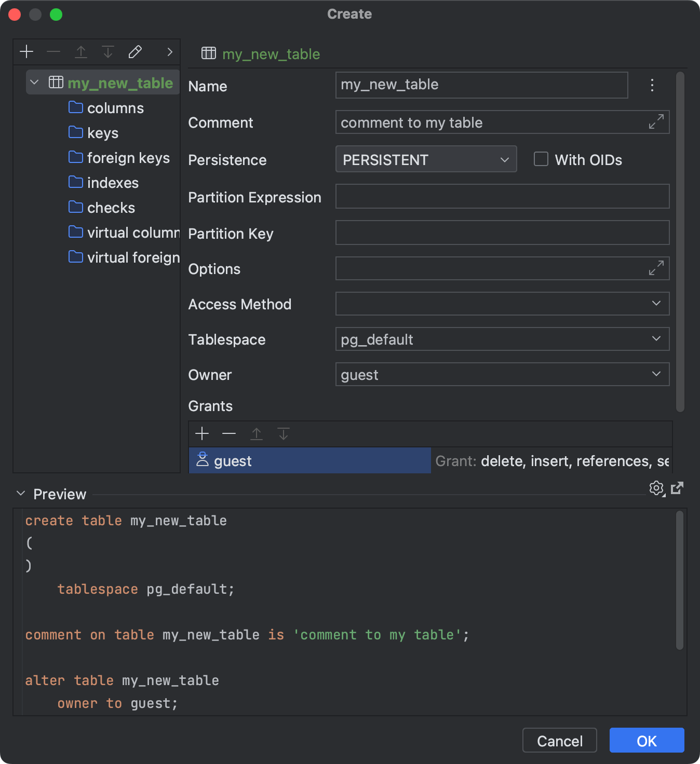Open the Owner dropdown
This screenshot has width=700, height=764.
point(656,374)
